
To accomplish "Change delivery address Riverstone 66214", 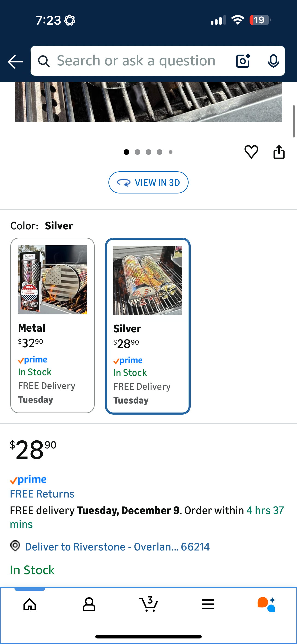I will coord(117,547).
